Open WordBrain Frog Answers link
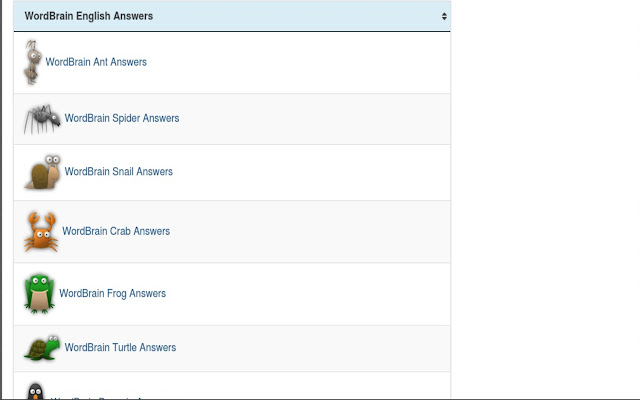This screenshot has width=640, height=400. (112, 293)
